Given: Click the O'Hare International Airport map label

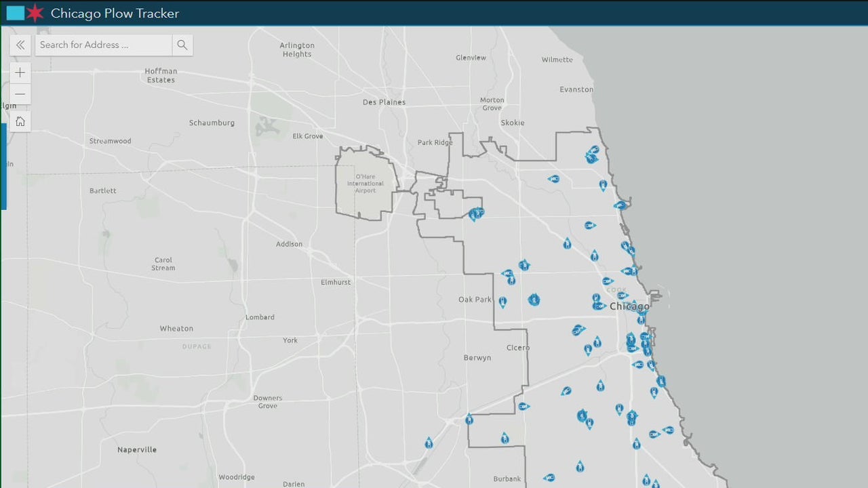Looking at the screenshot, I should [x=365, y=184].
